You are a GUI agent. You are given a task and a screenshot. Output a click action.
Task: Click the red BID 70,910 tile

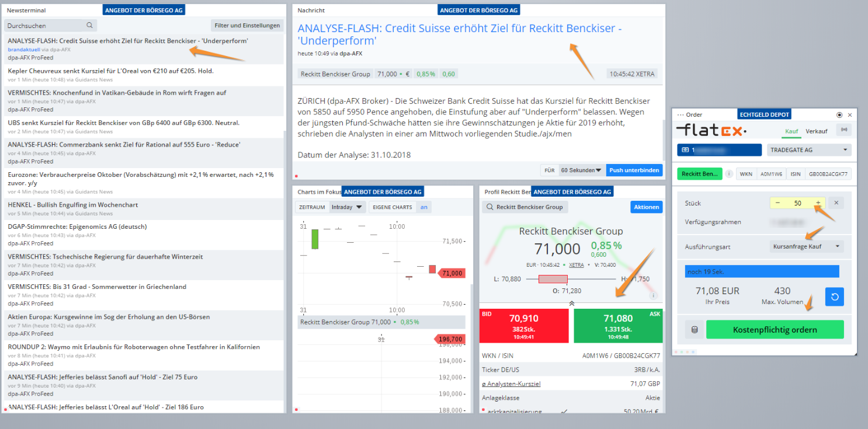coord(524,326)
